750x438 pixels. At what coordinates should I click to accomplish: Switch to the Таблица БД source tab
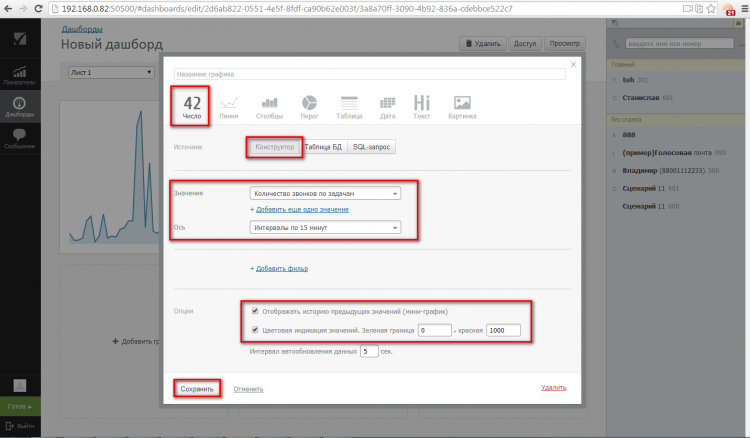[x=324, y=147]
